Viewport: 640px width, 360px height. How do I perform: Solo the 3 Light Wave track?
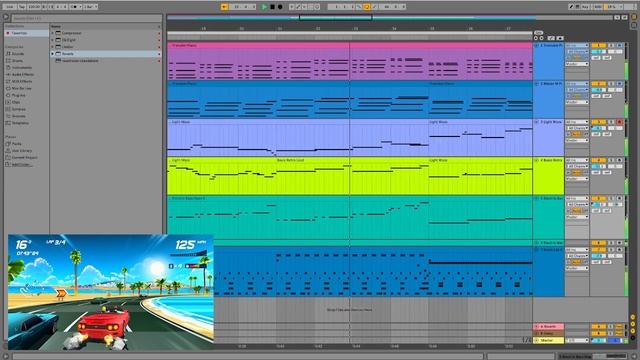(x=611, y=122)
